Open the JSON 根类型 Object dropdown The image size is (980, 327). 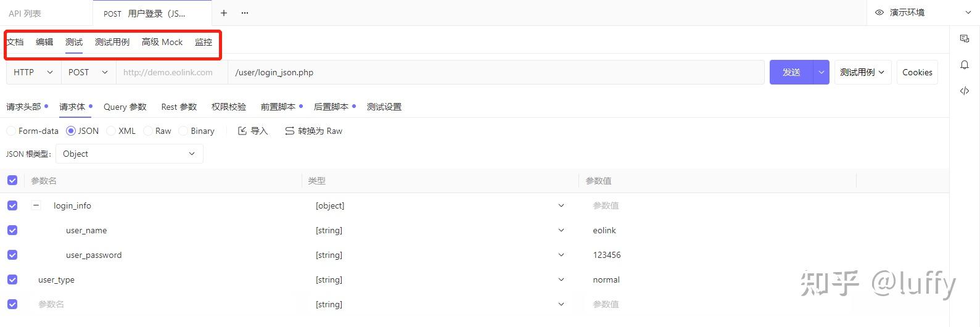(x=130, y=154)
